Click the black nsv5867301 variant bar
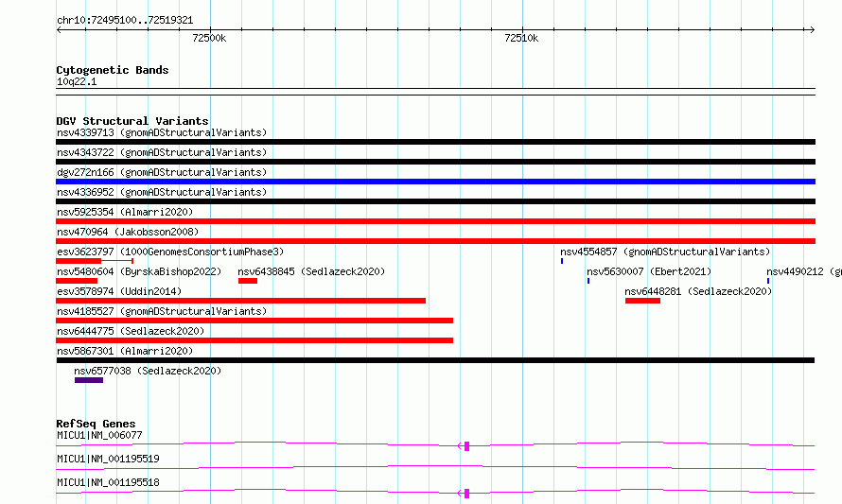This screenshot has width=842, height=504. click(x=435, y=360)
